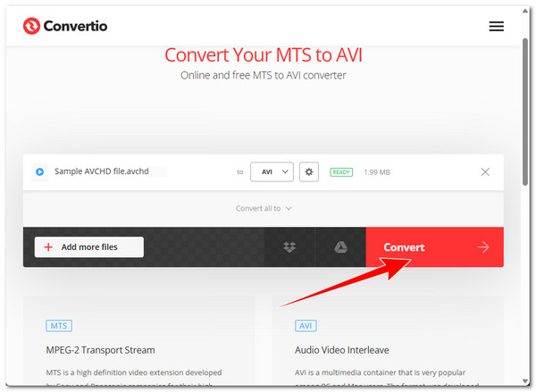Click the 1.99 MB file size
This screenshot has width=536, height=392.
click(377, 172)
